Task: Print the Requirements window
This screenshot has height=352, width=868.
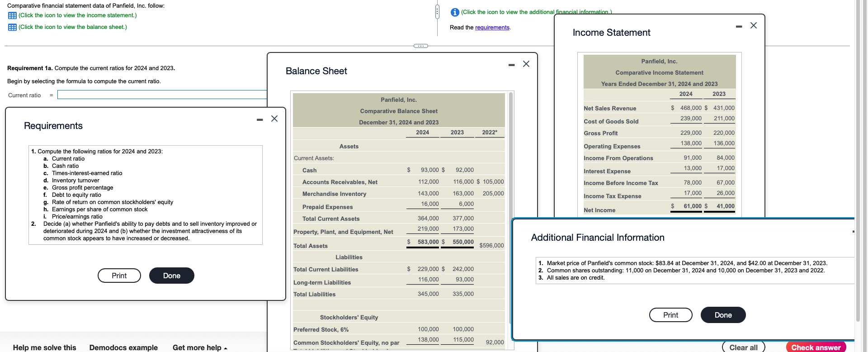Action: [x=119, y=276]
